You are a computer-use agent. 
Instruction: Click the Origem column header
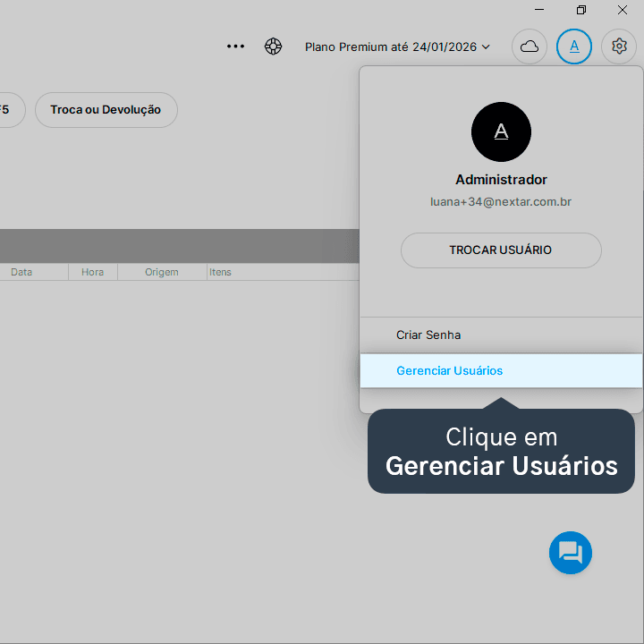pos(162,272)
